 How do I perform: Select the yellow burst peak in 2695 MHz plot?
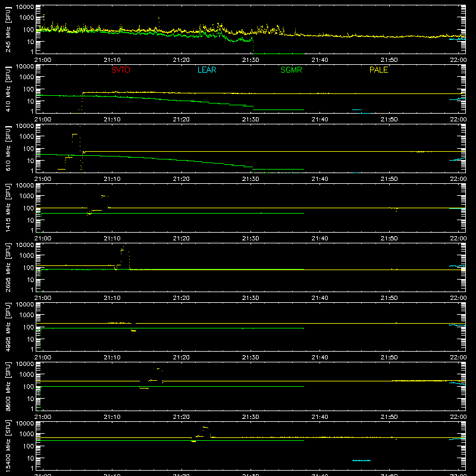click(x=123, y=249)
